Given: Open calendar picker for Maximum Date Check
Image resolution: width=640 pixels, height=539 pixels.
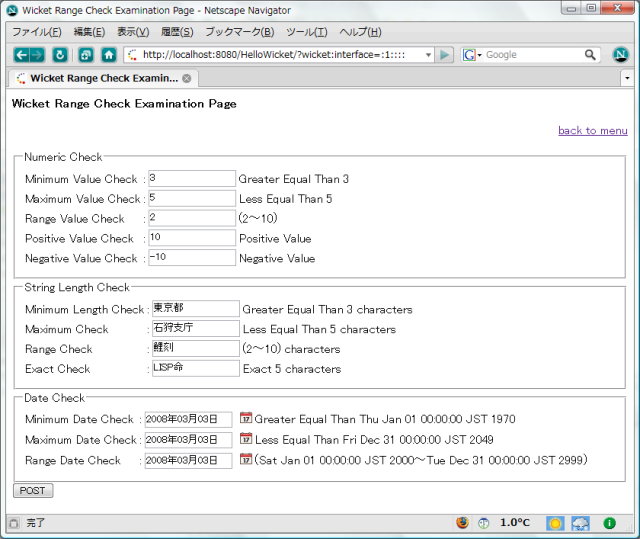Looking at the screenshot, I should click(x=245, y=440).
